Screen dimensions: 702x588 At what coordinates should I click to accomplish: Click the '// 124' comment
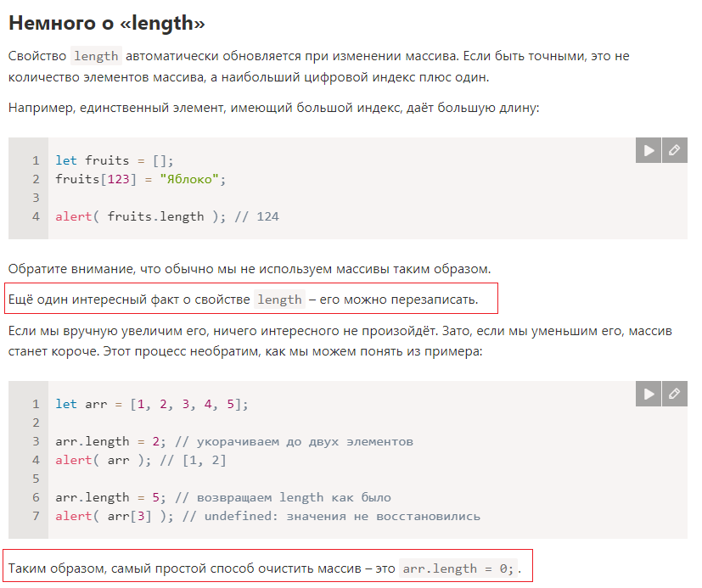pos(256,216)
